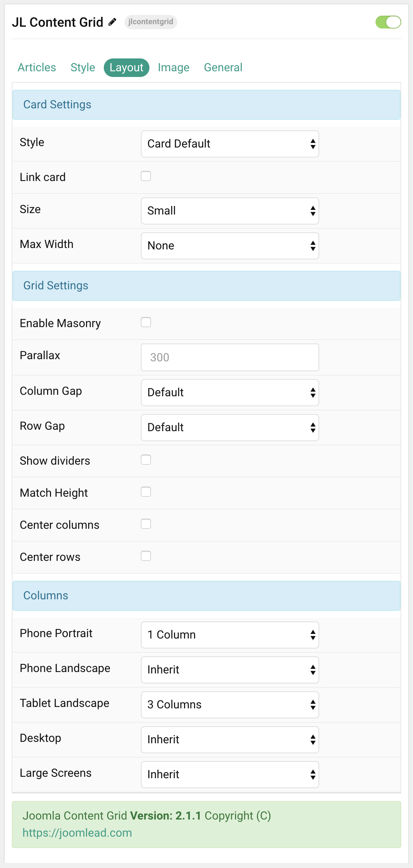This screenshot has width=413, height=868.
Task: Check Center rows
Action: point(146,556)
